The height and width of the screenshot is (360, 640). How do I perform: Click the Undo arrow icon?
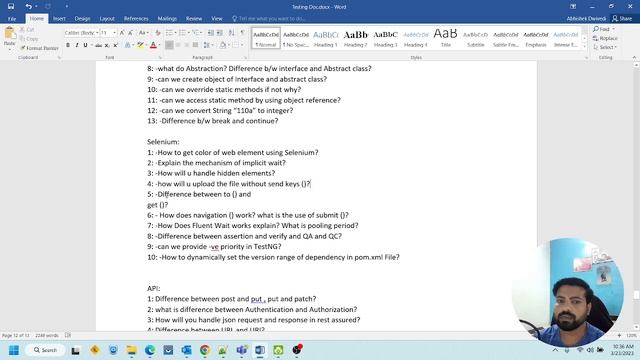click(x=28, y=7)
